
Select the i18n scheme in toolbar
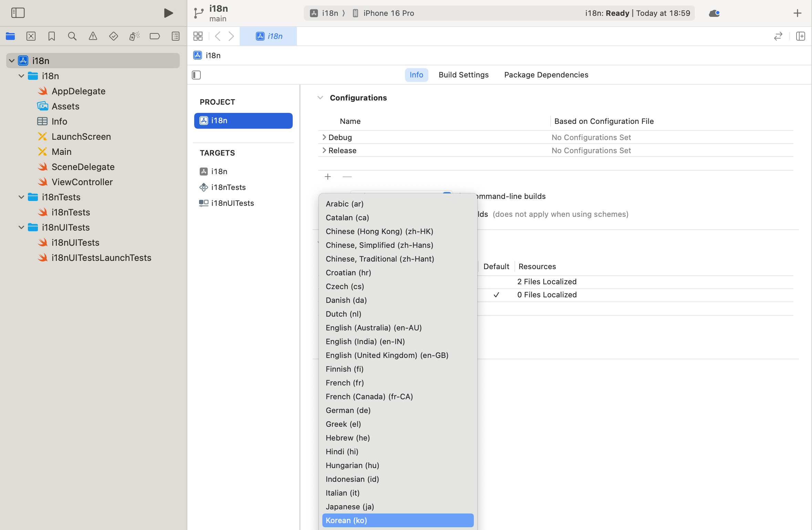[x=324, y=13]
